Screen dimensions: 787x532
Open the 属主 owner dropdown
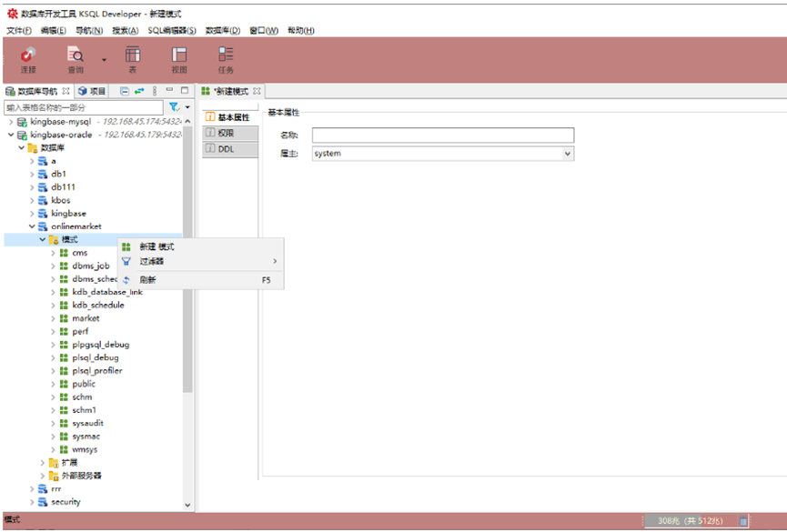[x=568, y=154]
